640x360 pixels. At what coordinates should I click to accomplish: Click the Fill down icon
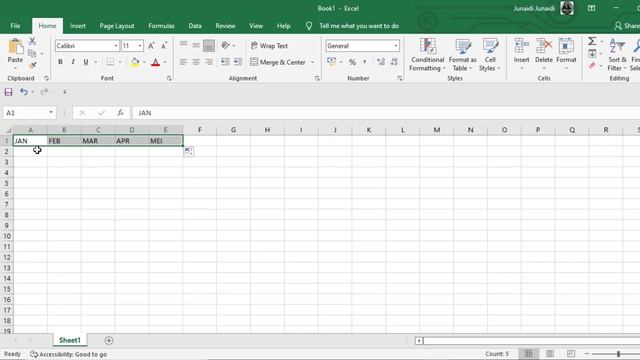click(x=592, y=53)
